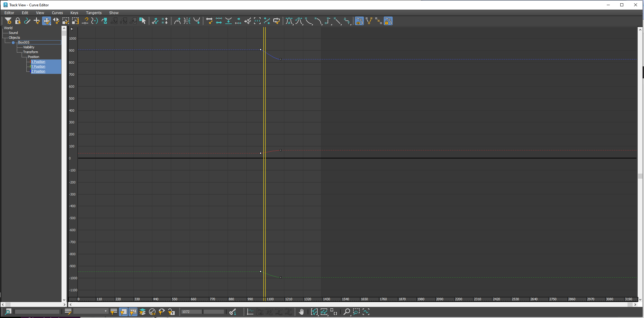Collapse the Box005 node in the hierarchy

[13, 42]
